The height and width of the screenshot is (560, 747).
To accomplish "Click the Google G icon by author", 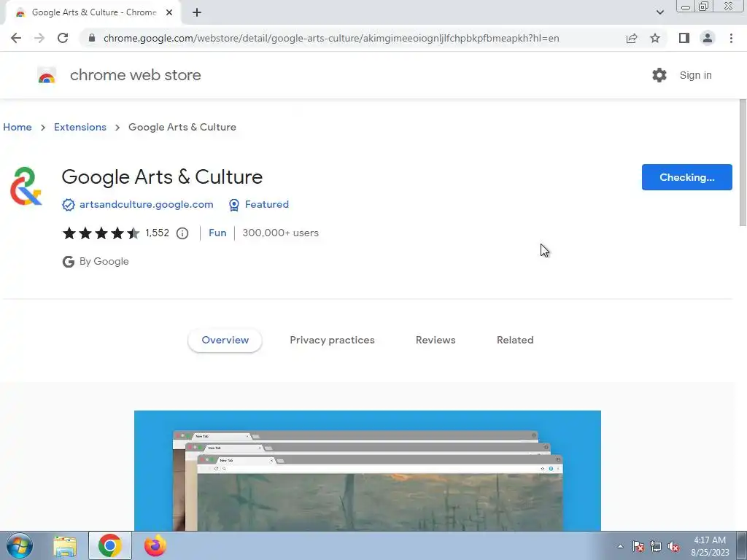I will (x=68, y=262).
